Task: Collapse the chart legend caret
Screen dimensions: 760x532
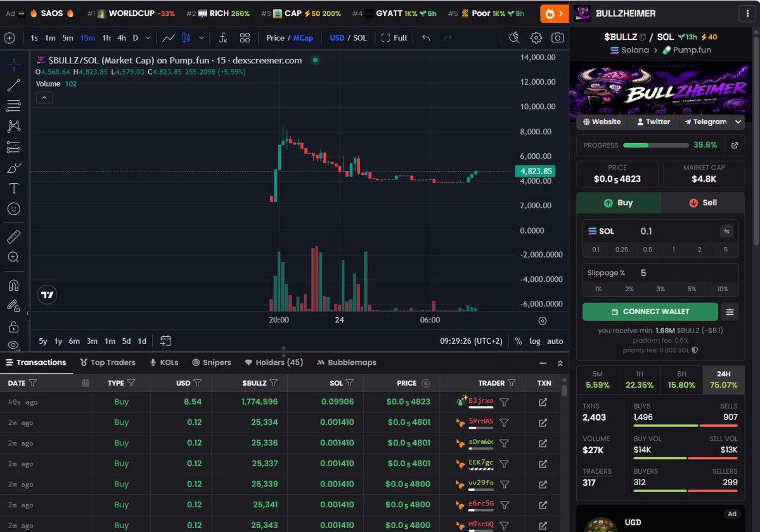Action: tap(44, 98)
